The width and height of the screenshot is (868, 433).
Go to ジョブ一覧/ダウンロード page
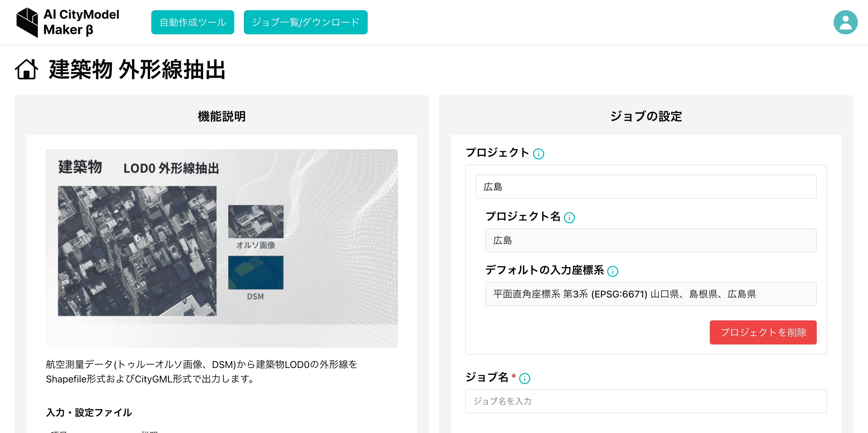(305, 22)
